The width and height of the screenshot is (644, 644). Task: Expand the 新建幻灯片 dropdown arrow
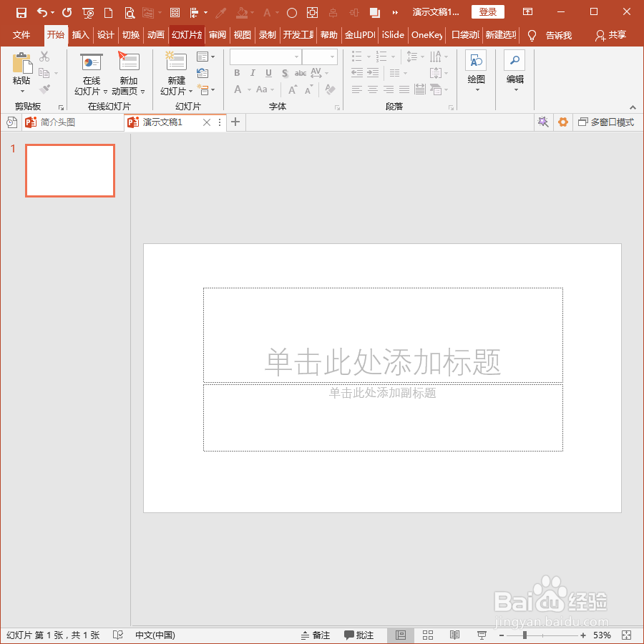pos(190,92)
